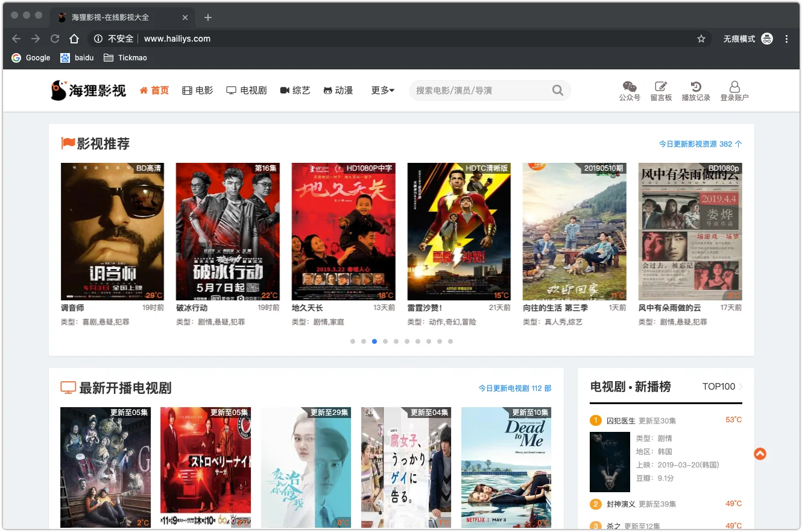Viewport: 802px width, 532px height.
Task: Open the TV poster marked 更新至29集
Action: [306, 467]
